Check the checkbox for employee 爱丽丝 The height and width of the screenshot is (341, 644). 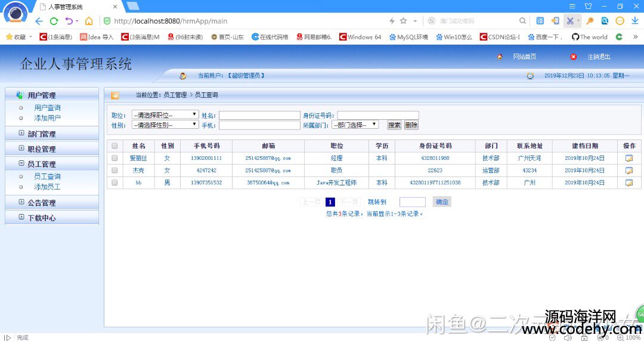114,158
